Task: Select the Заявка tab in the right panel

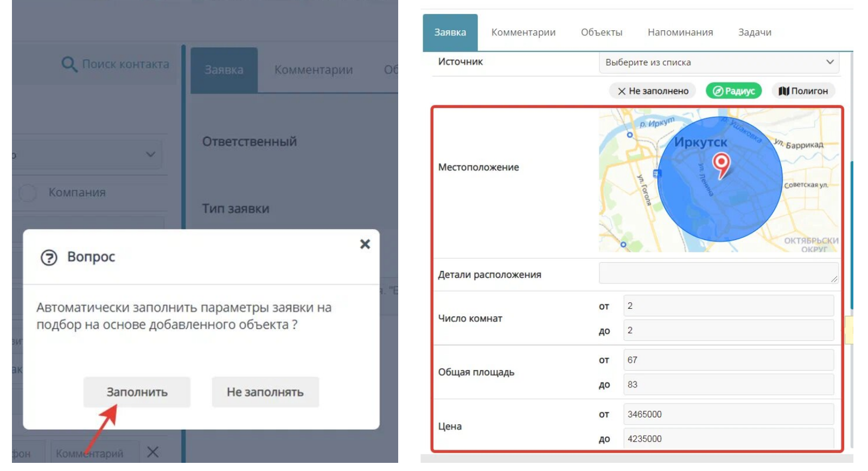Action: click(x=450, y=33)
